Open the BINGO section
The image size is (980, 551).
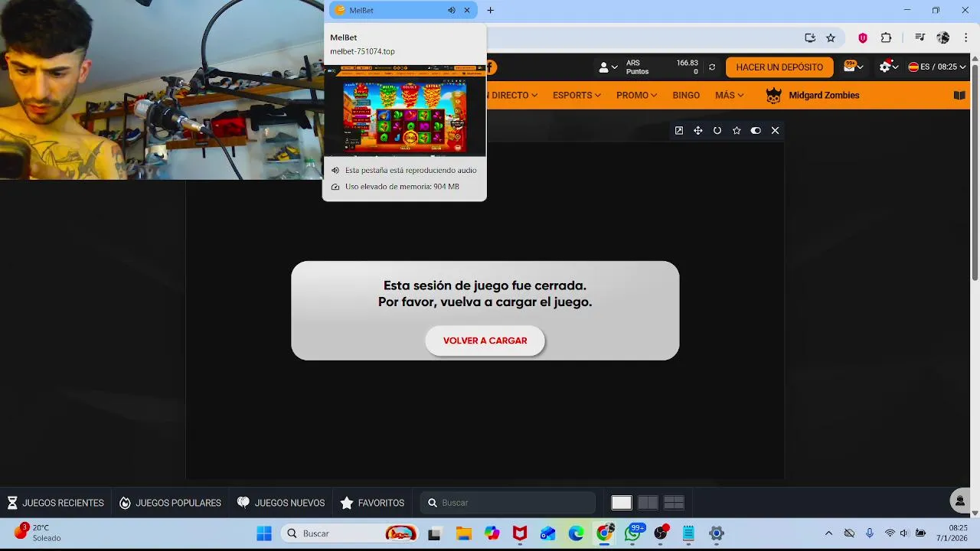point(686,96)
